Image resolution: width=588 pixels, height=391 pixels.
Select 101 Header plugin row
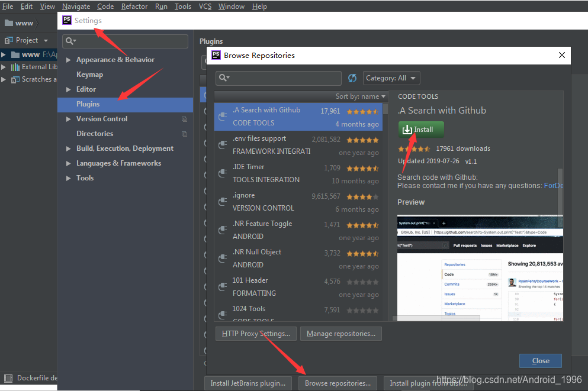[x=298, y=287]
